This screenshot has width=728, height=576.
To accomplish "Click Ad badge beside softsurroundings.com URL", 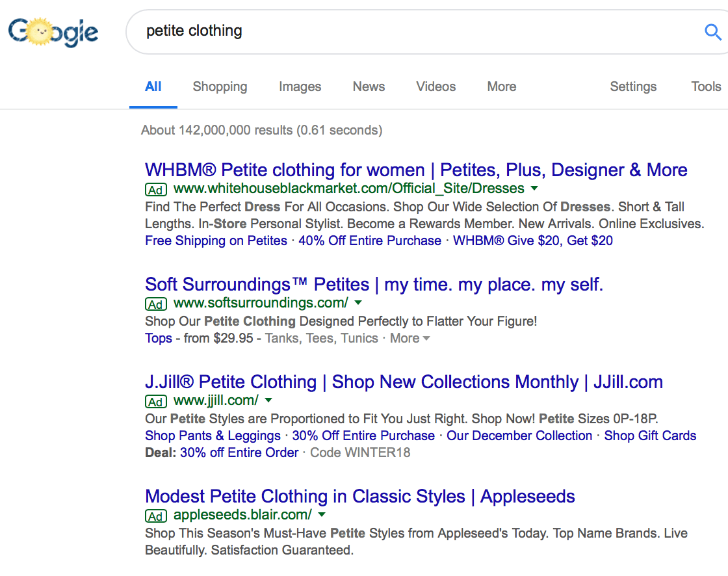I will [x=155, y=304].
